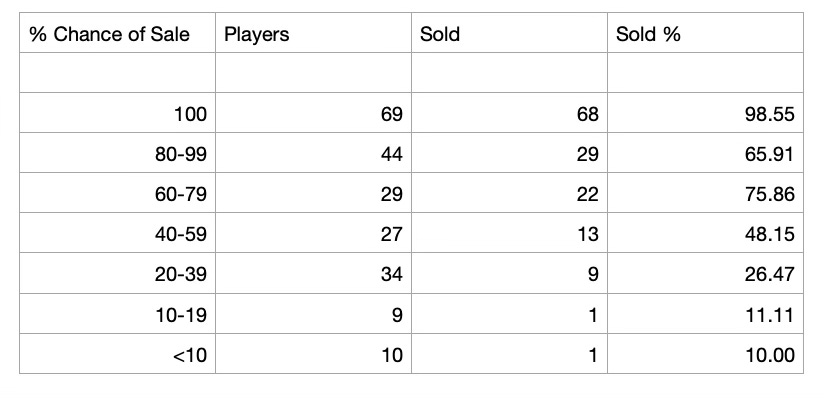
Task: Select the '% Chance of Sale' header cell
Action: pos(117,33)
